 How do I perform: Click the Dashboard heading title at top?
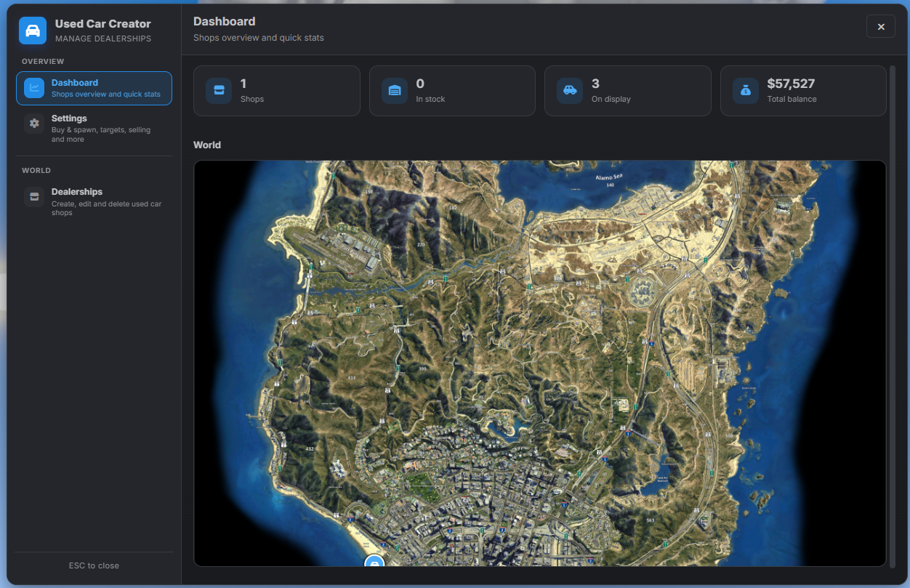(224, 21)
